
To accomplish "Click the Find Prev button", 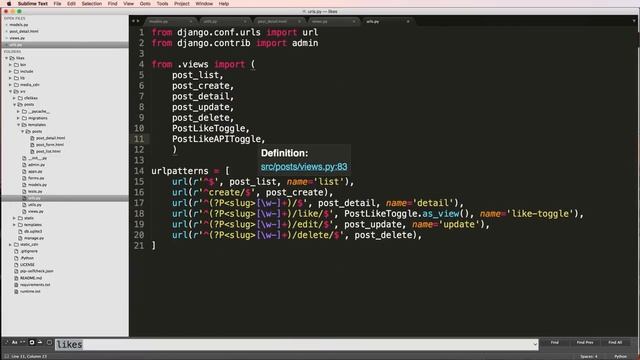I will click(x=584, y=342).
